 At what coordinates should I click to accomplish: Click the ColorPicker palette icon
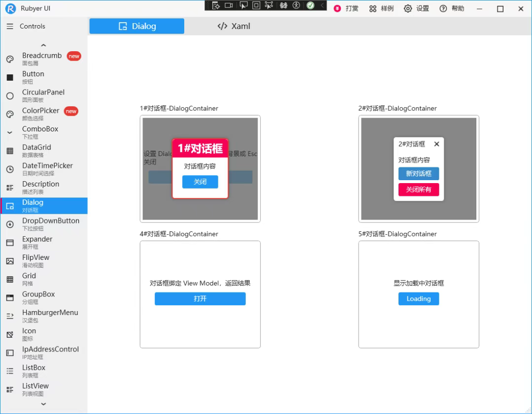coord(10,114)
